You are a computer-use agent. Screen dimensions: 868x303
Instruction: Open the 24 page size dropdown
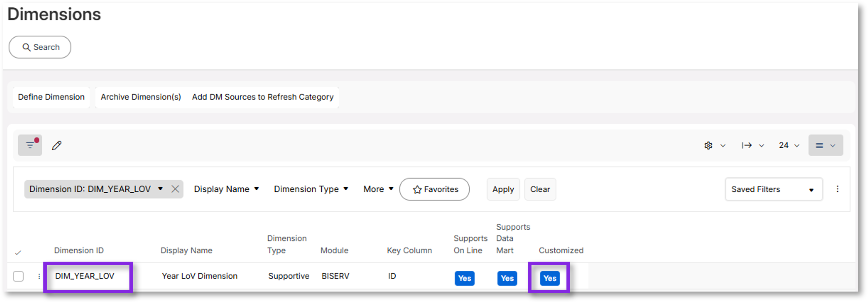coord(789,146)
